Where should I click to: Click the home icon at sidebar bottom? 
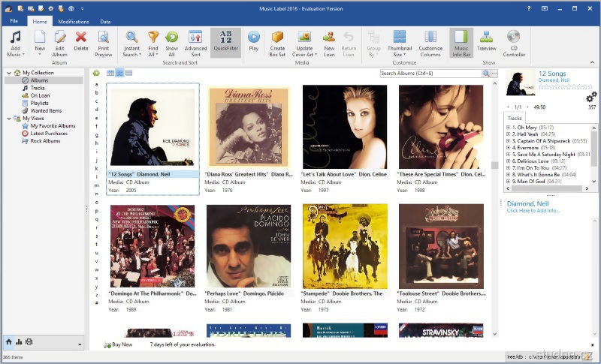[x=9, y=341]
